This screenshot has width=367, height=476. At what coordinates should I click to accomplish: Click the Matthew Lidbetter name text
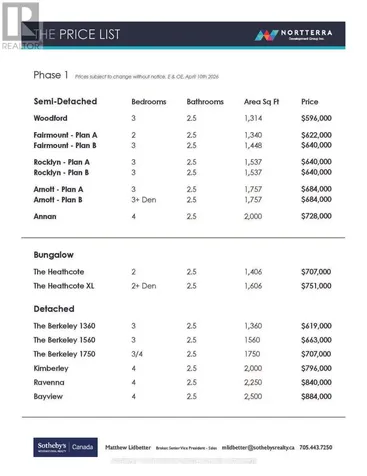pos(128,447)
